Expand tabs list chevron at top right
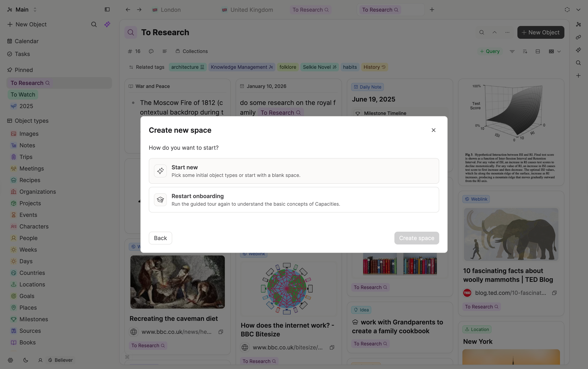This screenshot has height=369, width=588. coord(578,10)
